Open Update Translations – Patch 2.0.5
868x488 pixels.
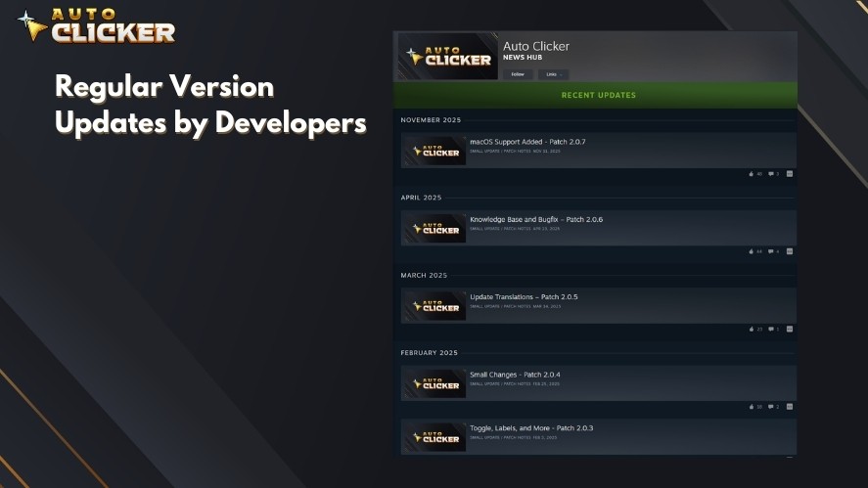[x=524, y=296]
